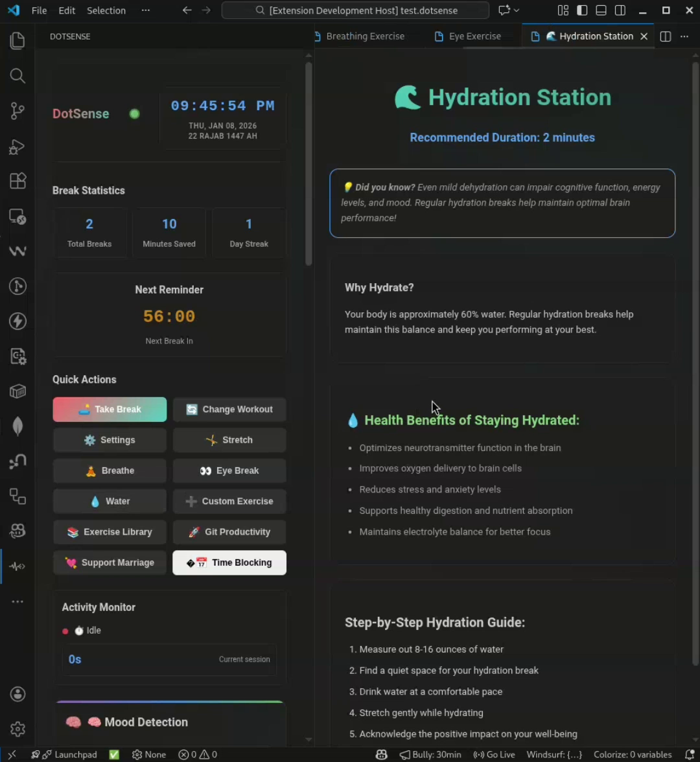Viewport: 700px width, 762px height.
Task: Open the Selection menu
Action: 106,10
